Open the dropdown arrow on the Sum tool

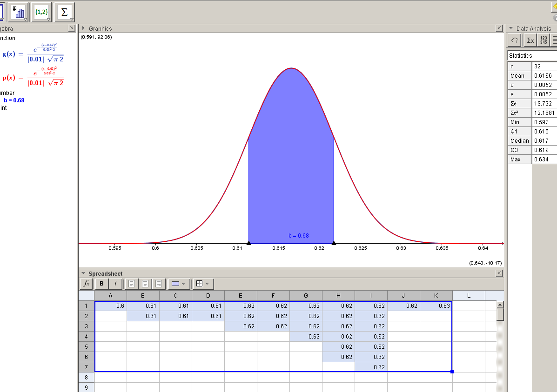point(72,20)
